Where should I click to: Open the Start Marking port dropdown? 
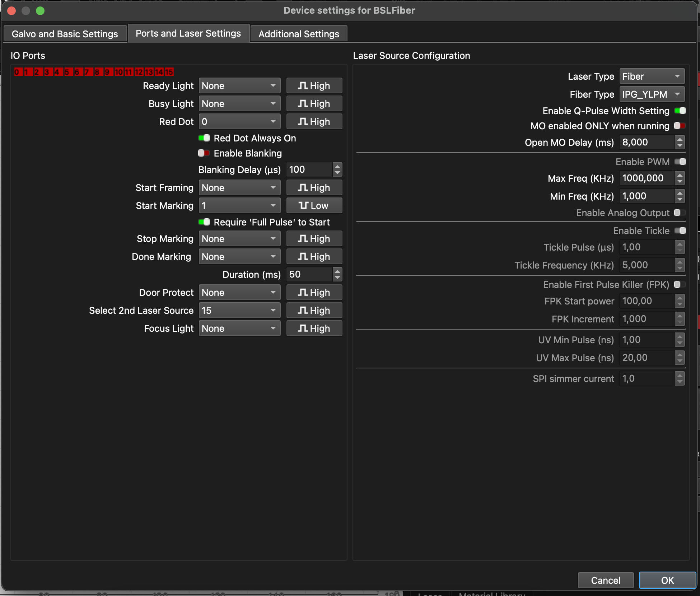[x=239, y=206]
